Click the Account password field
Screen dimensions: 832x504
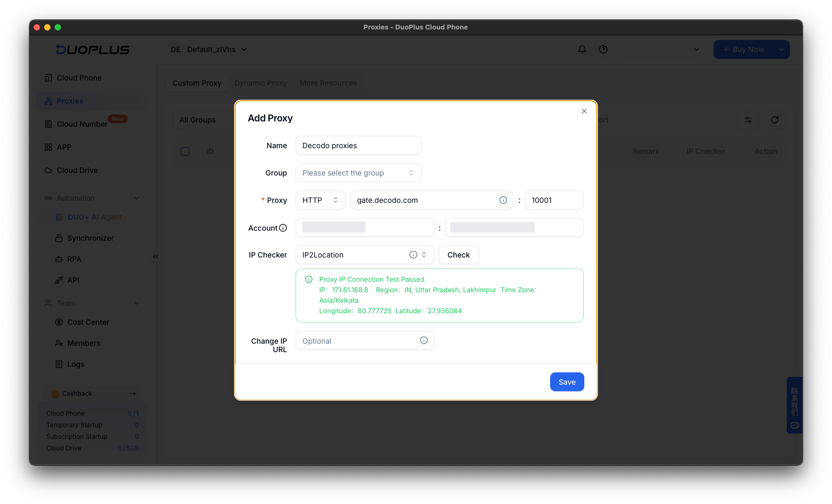pyautogui.click(x=514, y=228)
